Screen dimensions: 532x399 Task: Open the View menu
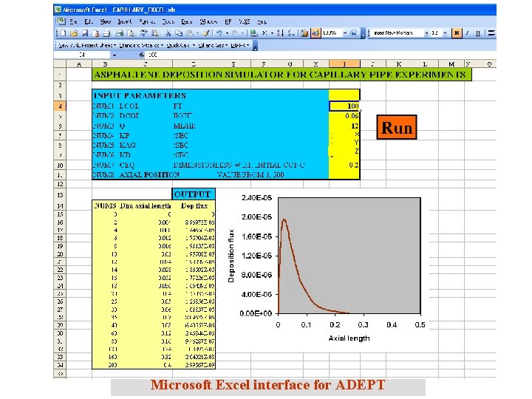coord(106,21)
